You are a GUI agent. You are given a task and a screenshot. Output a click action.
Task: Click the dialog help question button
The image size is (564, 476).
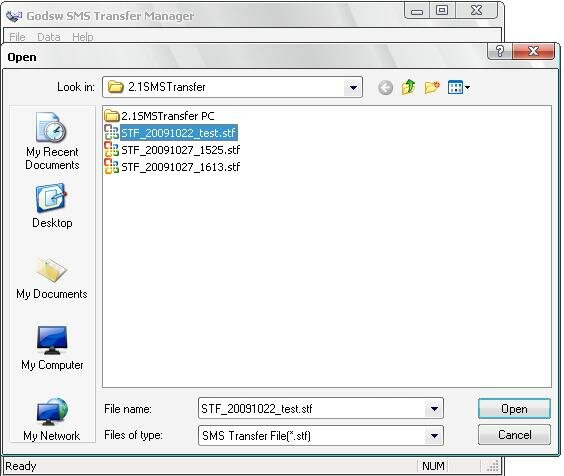pyautogui.click(x=500, y=51)
